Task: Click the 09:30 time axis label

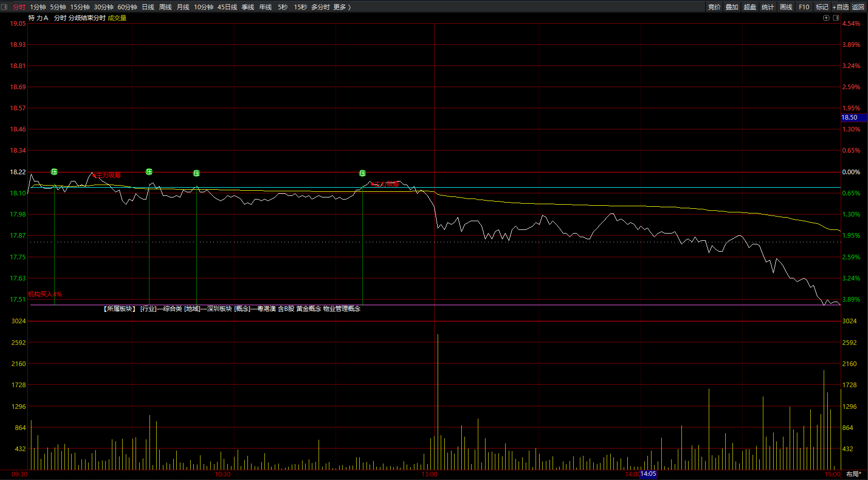Action: tap(20, 474)
